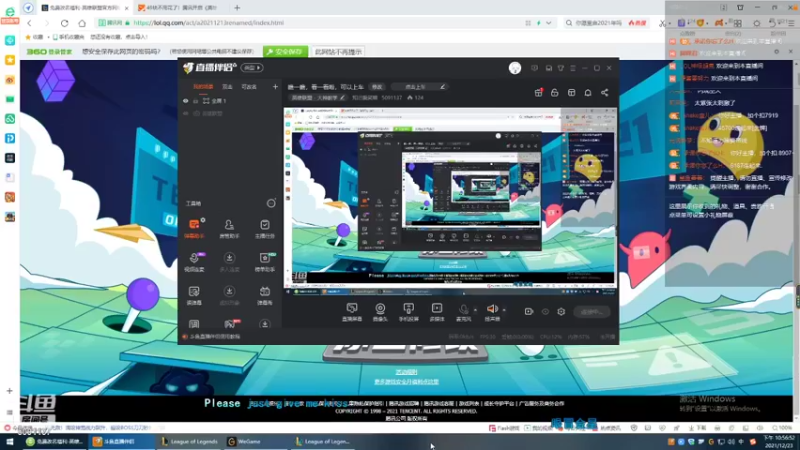The height and width of the screenshot is (450, 800).
Task: Add a 多媒体 multimedia source
Action: pyautogui.click(x=437, y=312)
